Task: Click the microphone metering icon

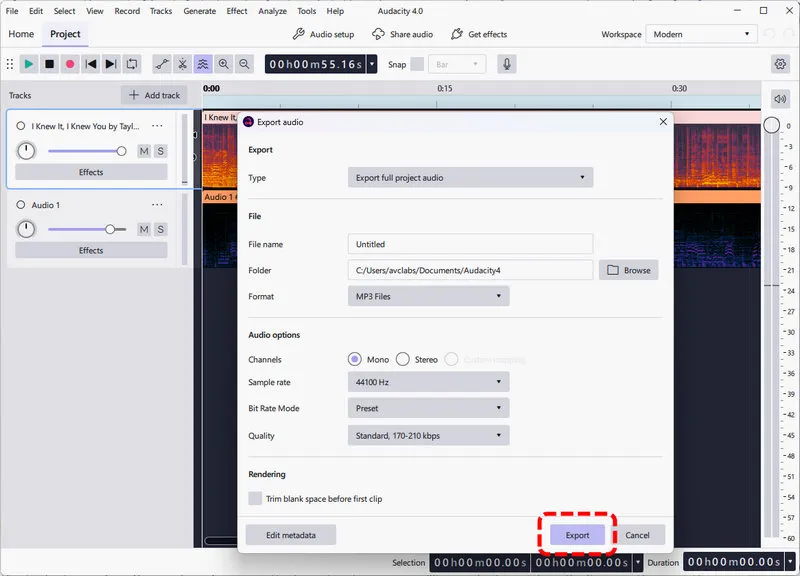Action: (507, 64)
